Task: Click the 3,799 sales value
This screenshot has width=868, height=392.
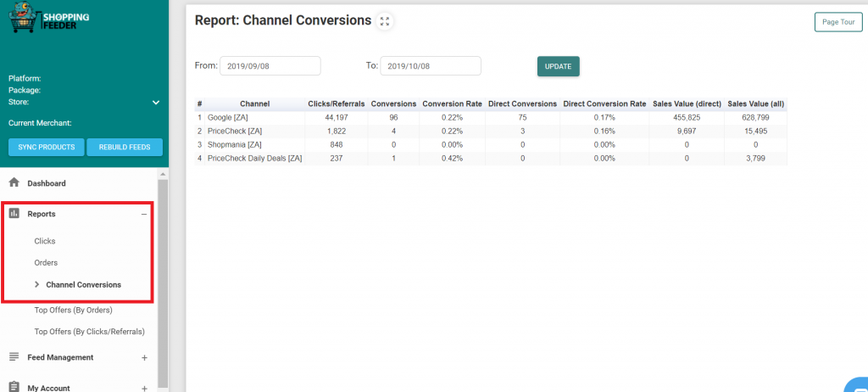Action: coord(755,158)
